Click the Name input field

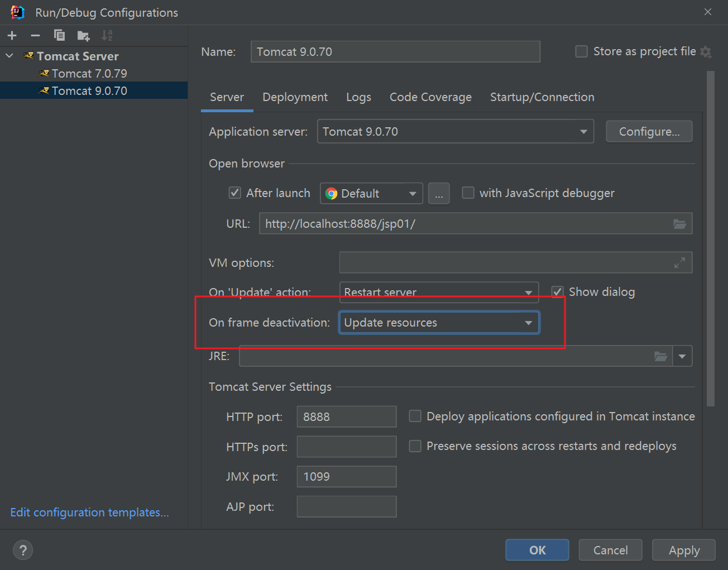[395, 51]
